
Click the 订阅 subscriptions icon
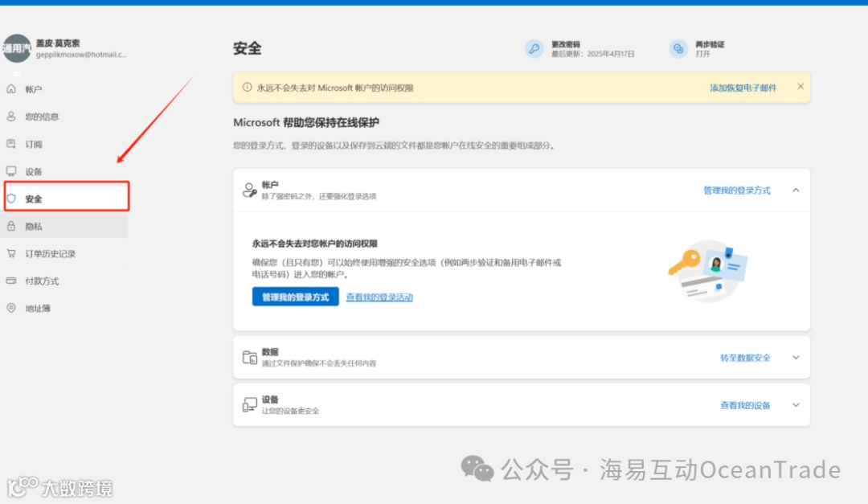pos(11,144)
